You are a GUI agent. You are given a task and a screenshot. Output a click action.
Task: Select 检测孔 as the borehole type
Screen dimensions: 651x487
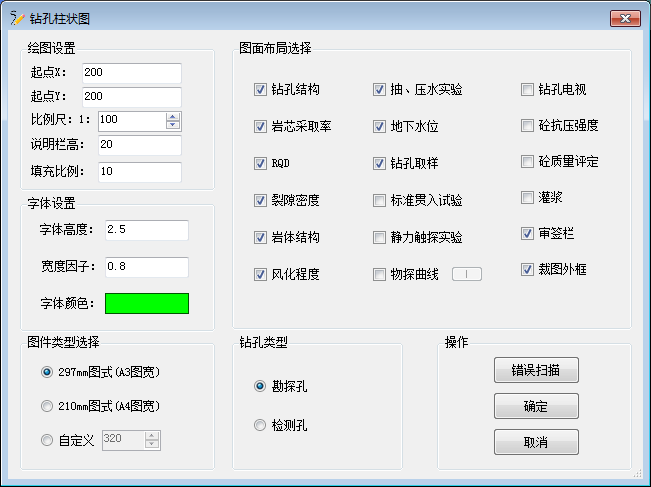[261, 425]
